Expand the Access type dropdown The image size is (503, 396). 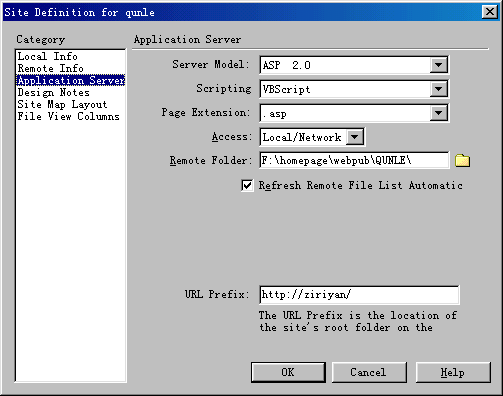(x=355, y=137)
